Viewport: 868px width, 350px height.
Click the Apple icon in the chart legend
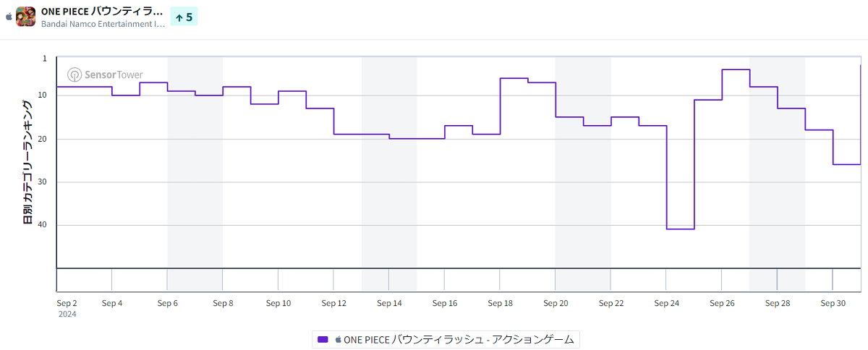337,339
